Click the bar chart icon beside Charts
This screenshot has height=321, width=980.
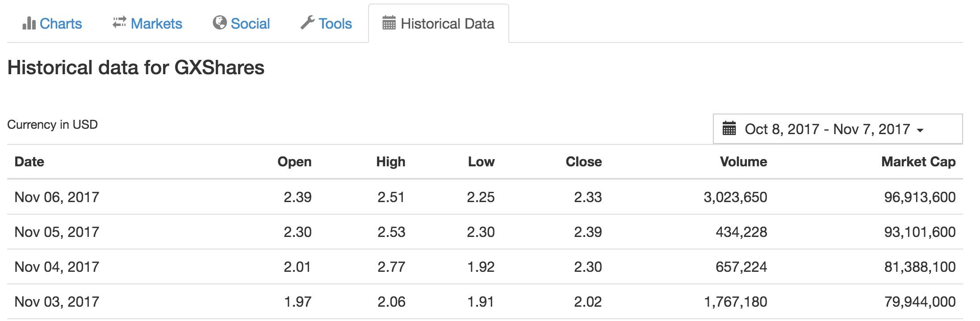coord(29,23)
